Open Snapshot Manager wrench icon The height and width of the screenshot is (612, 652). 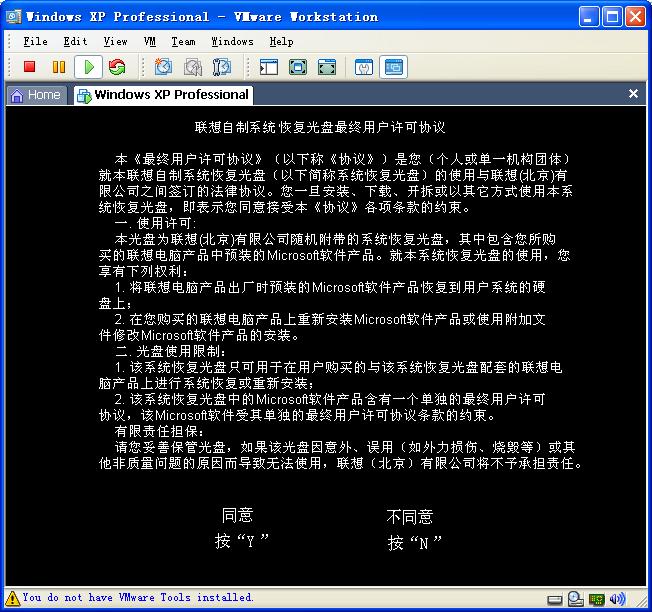point(222,67)
